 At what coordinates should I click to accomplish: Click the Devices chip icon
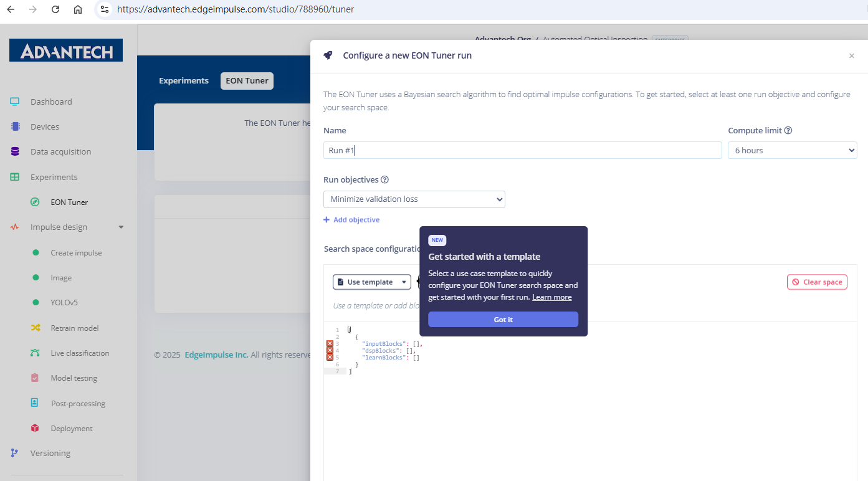[x=15, y=126]
